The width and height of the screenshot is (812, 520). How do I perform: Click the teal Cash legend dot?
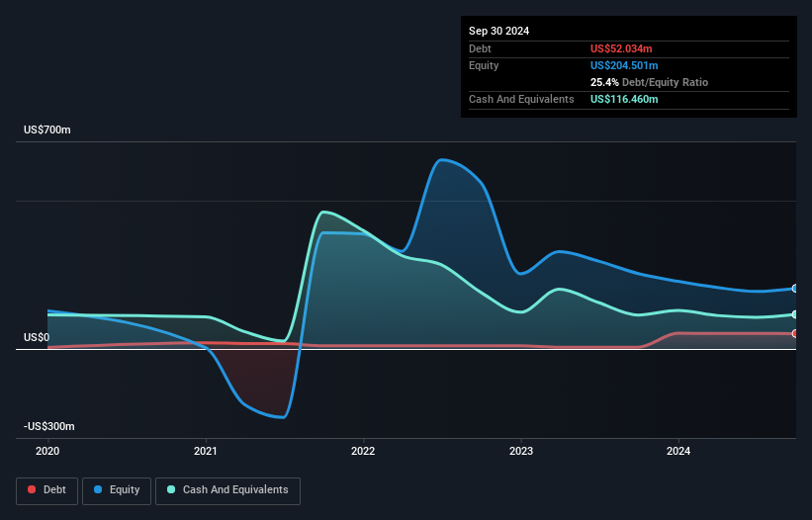click(171, 489)
